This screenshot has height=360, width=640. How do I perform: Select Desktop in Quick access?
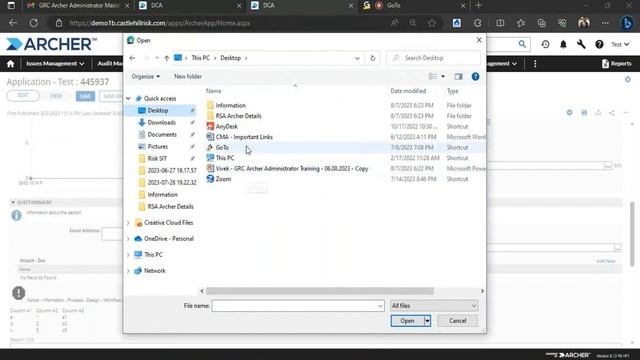158,110
